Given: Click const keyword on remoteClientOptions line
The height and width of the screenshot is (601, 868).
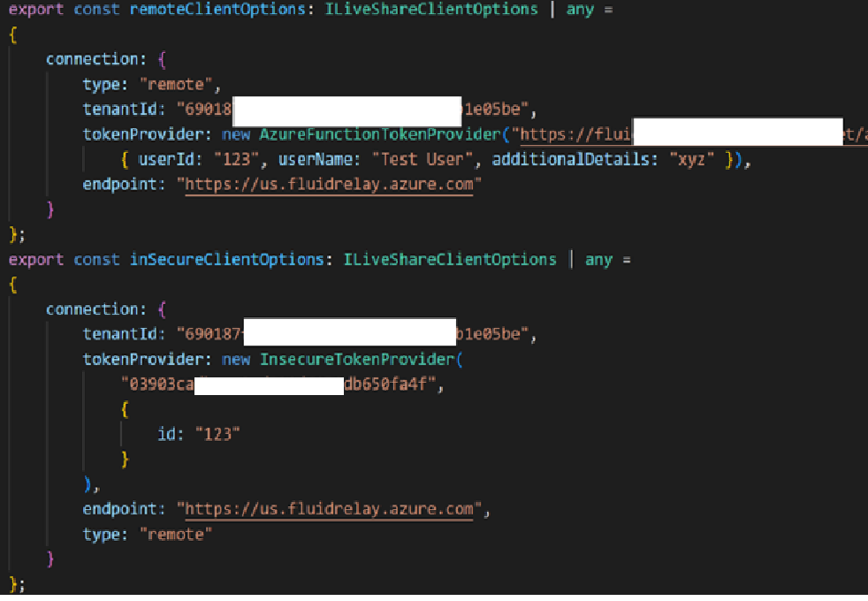Looking at the screenshot, I should coord(96,10).
